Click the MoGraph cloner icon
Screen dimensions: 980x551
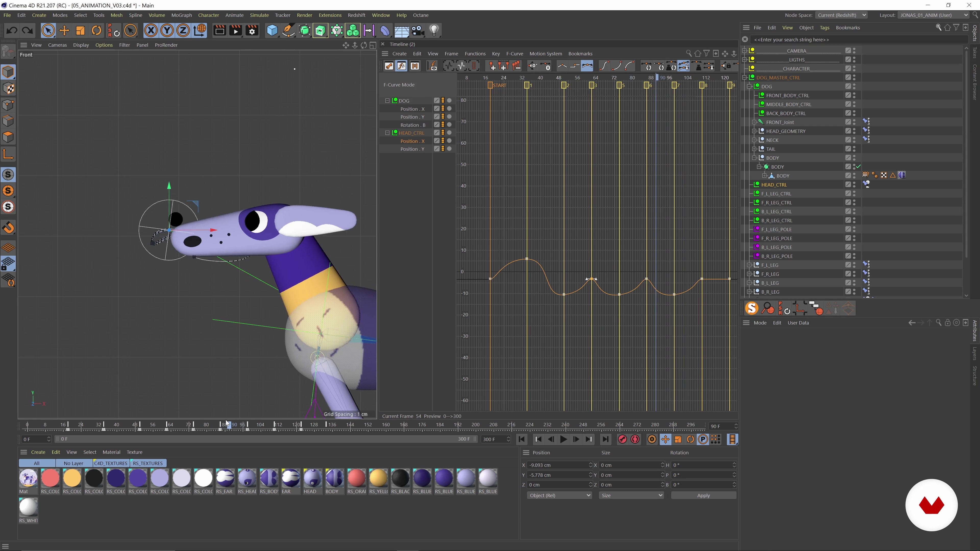(x=353, y=30)
